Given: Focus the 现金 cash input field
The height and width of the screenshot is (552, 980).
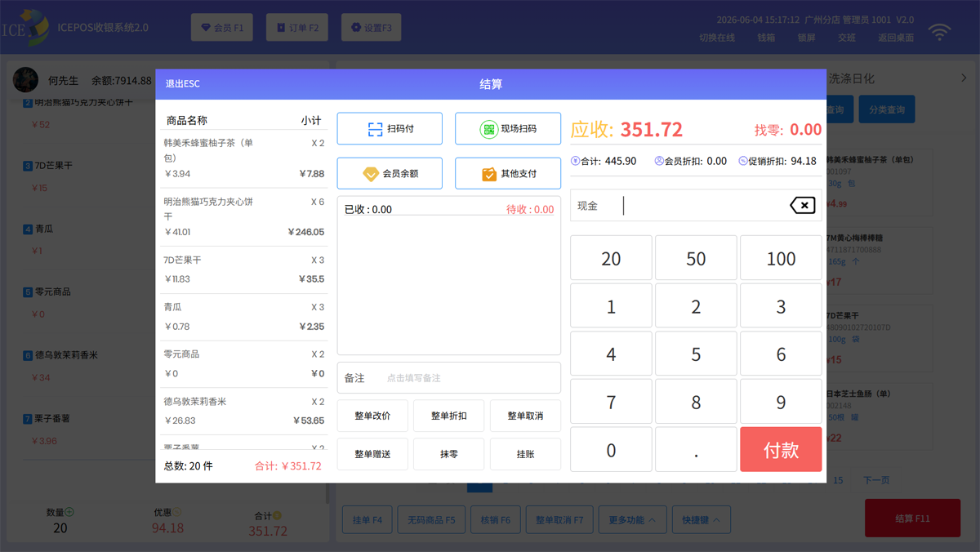Looking at the screenshot, I should tap(696, 206).
